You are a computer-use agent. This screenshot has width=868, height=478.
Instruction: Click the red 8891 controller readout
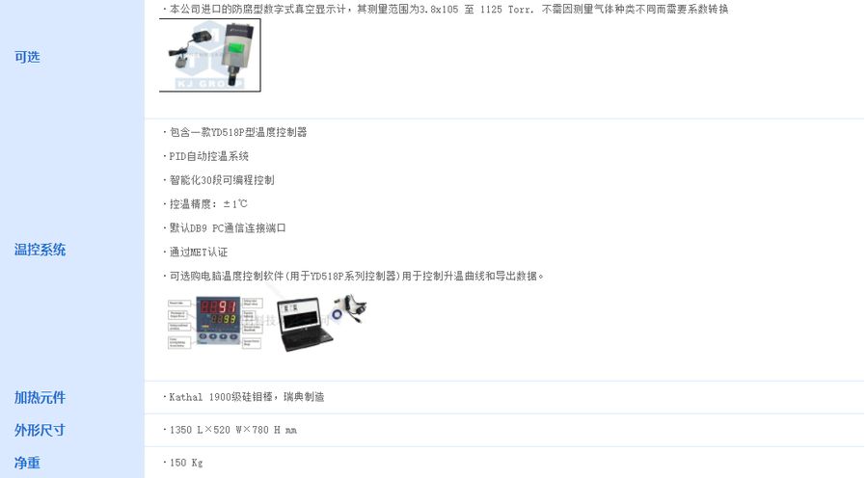coord(218,306)
